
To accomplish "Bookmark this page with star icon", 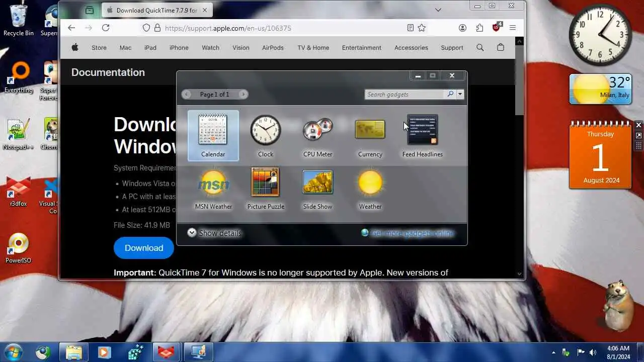I will point(422,28).
